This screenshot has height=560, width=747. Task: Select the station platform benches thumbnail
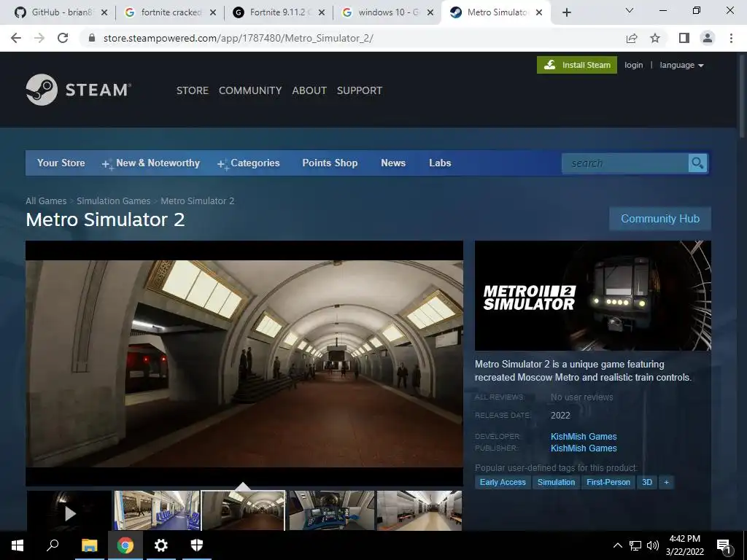(419, 511)
